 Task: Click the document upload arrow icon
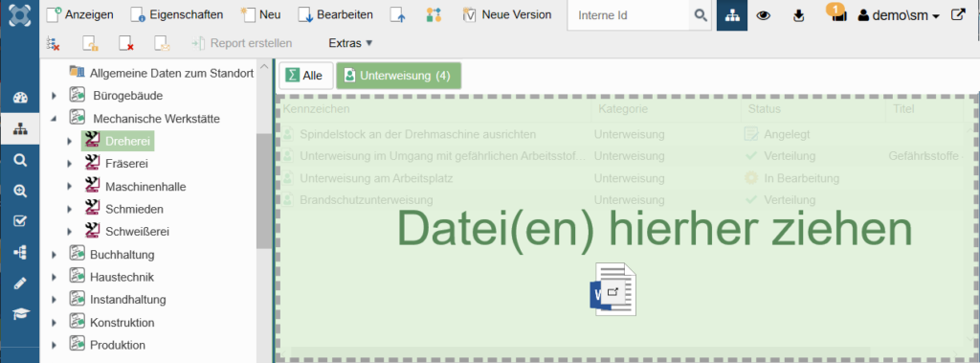coord(397,15)
